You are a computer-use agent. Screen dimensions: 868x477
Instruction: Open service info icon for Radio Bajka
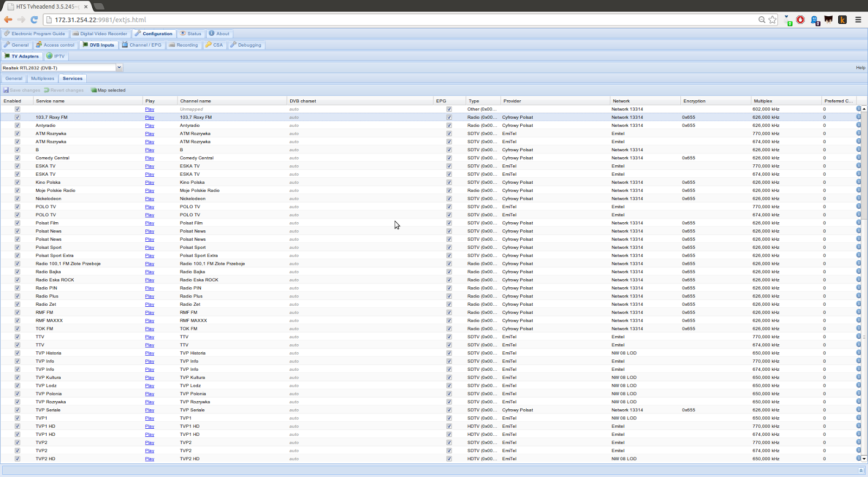pos(858,272)
